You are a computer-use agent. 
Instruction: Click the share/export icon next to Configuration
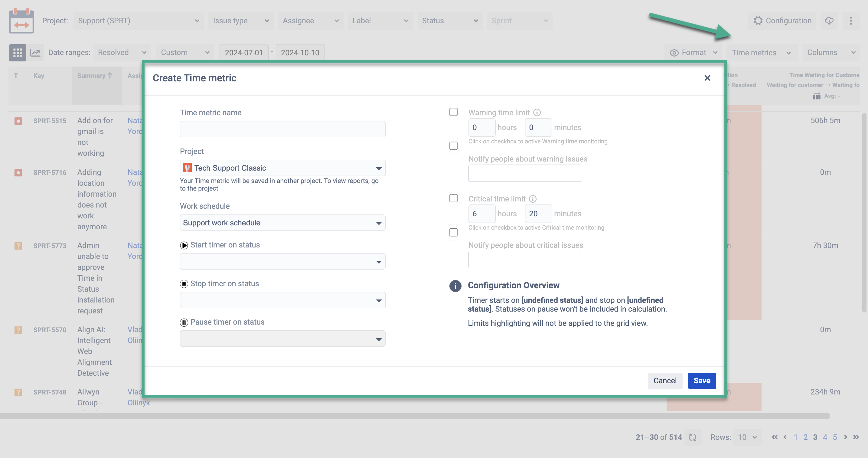pos(829,20)
